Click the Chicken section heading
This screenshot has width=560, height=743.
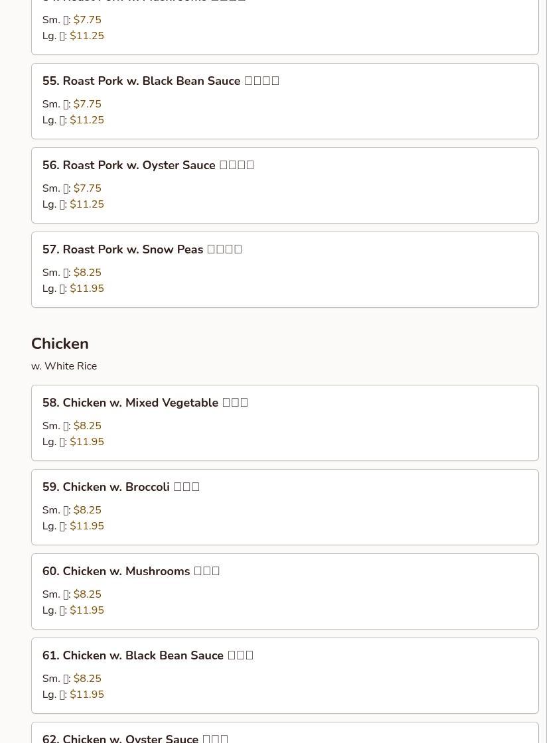click(60, 344)
